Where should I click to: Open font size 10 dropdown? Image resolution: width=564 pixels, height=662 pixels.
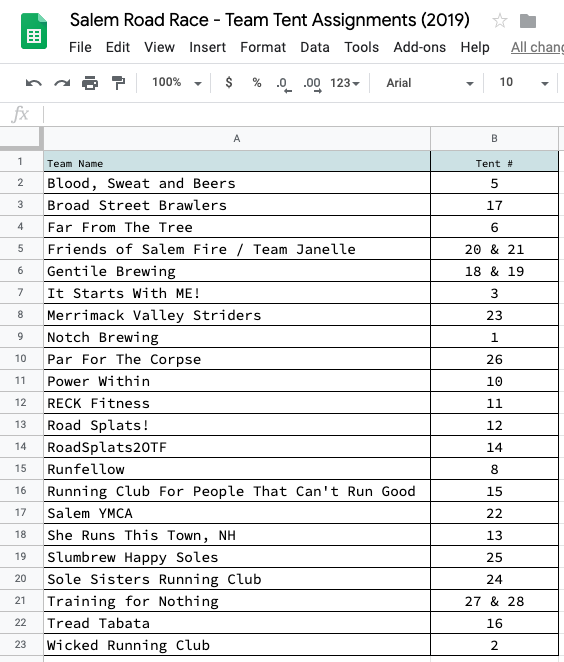[x=523, y=82]
